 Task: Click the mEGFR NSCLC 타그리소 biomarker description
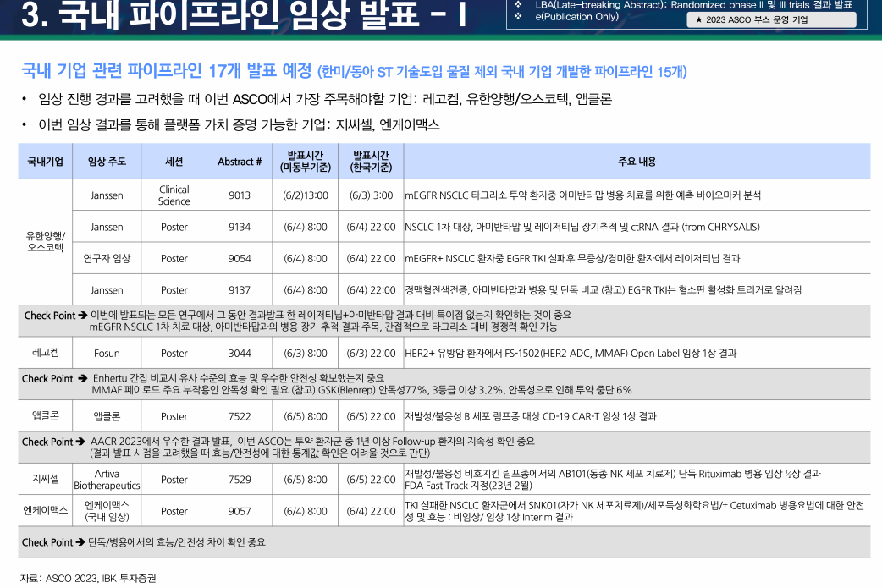point(582,195)
